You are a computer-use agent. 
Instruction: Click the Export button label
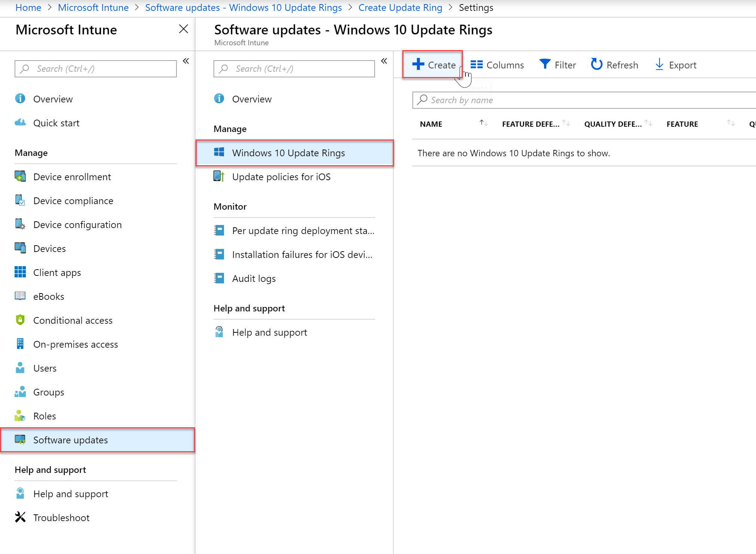[682, 65]
